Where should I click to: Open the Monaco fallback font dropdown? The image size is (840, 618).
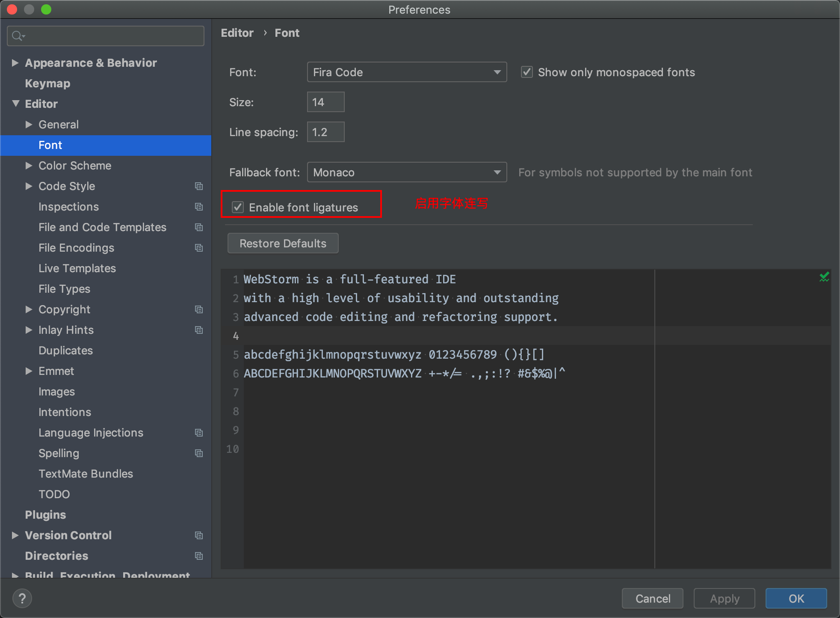coord(407,172)
